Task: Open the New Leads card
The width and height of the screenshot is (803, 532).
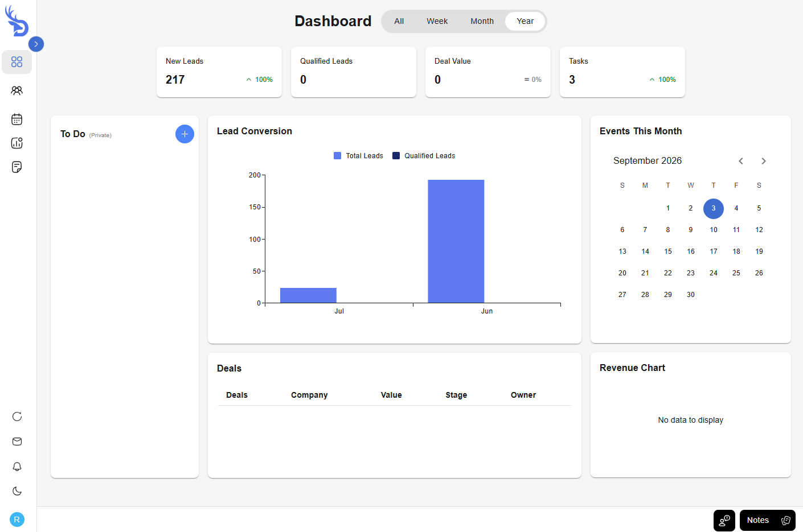Action: [x=219, y=72]
